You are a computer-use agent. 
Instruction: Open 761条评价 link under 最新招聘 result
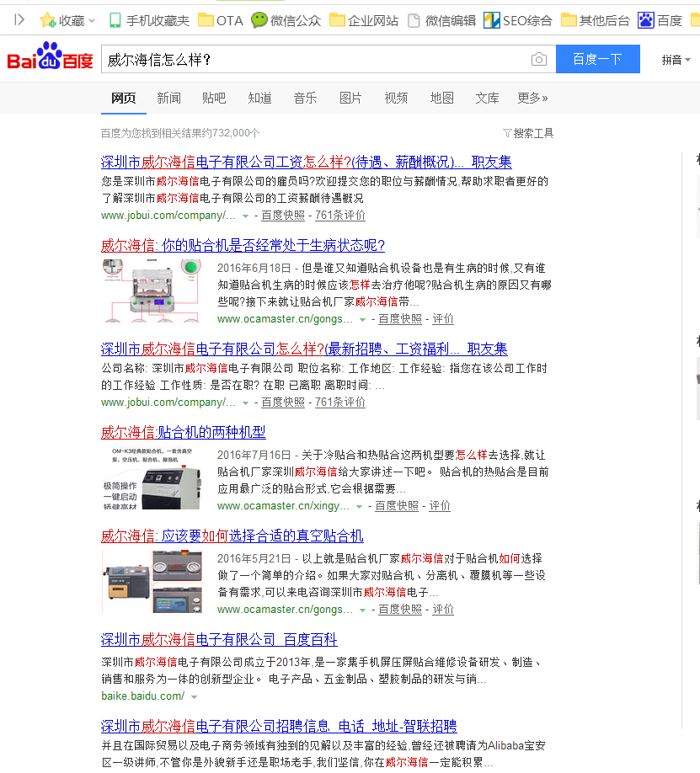[339, 402]
